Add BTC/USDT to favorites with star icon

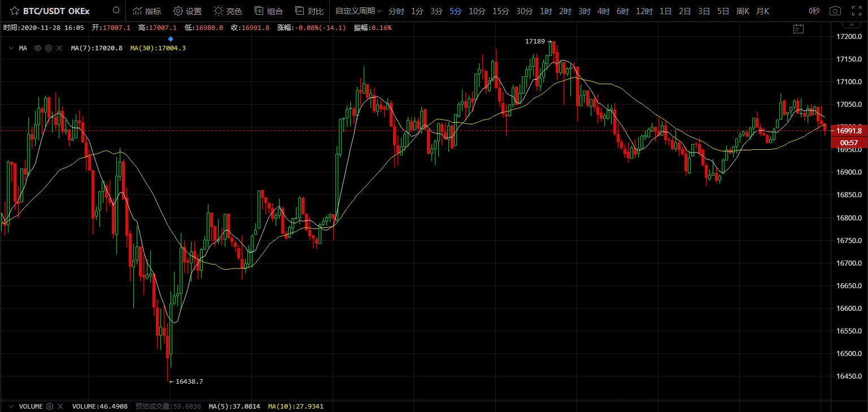click(15, 11)
